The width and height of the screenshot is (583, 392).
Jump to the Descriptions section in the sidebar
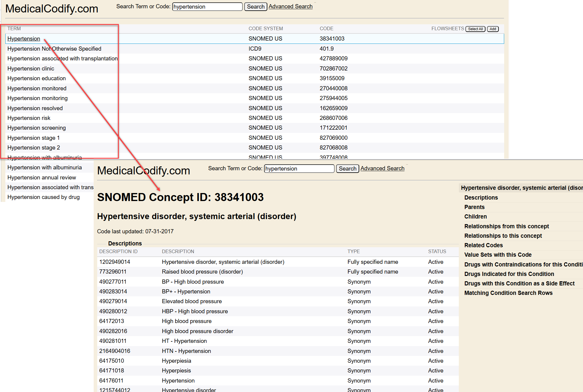coord(481,197)
